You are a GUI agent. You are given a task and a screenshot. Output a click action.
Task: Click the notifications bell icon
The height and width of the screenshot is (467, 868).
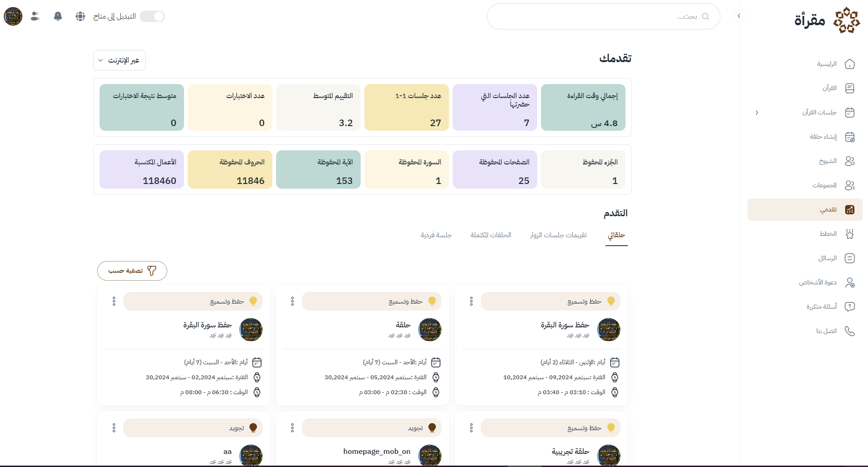[x=58, y=16]
